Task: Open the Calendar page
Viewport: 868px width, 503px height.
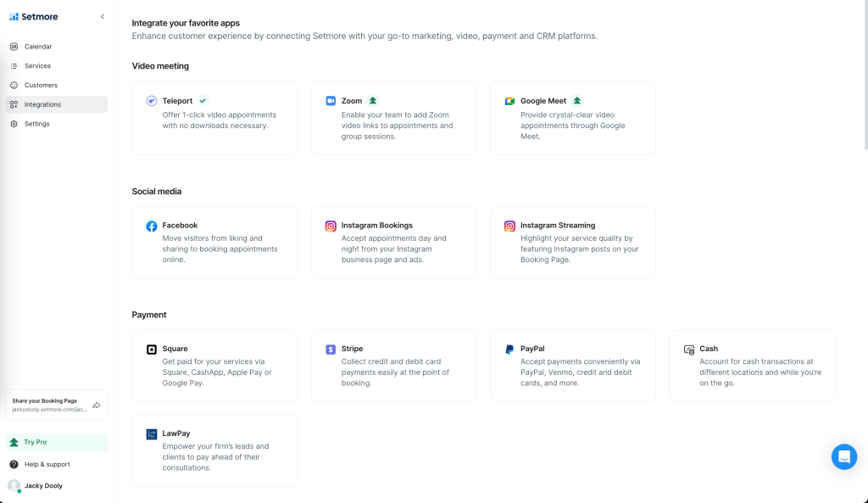Action: click(x=37, y=47)
